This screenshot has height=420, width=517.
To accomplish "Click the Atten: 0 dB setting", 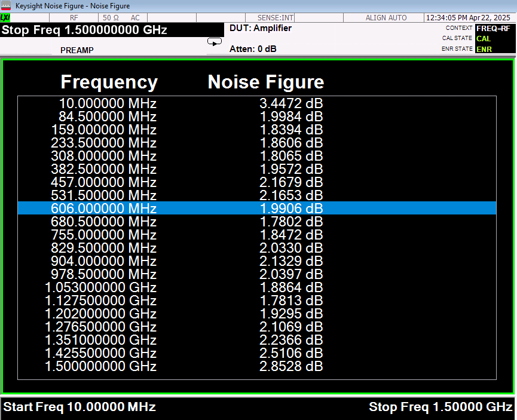I will [253, 49].
